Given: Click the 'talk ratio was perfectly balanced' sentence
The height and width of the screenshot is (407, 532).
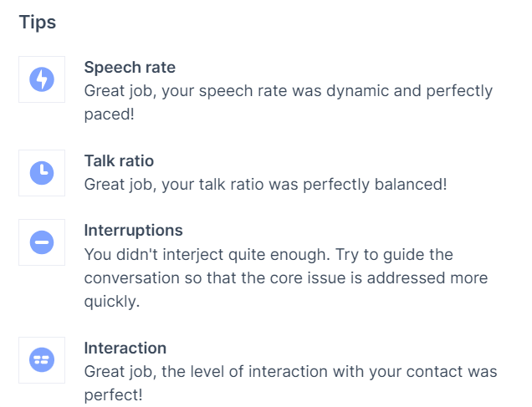Looking at the screenshot, I should point(265,185).
